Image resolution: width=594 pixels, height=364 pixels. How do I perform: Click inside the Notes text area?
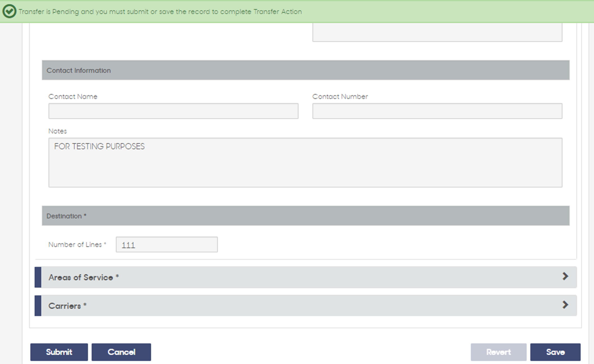[305, 163]
